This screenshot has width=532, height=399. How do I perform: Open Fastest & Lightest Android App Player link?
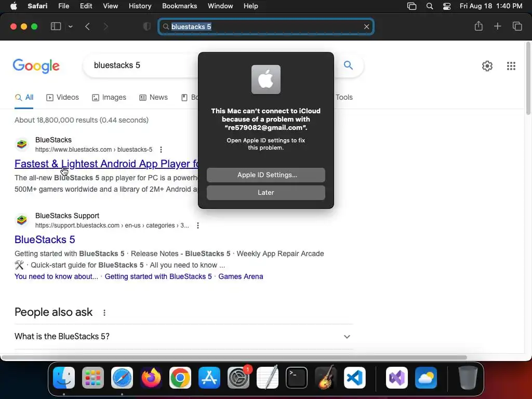[x=106, y=164]
